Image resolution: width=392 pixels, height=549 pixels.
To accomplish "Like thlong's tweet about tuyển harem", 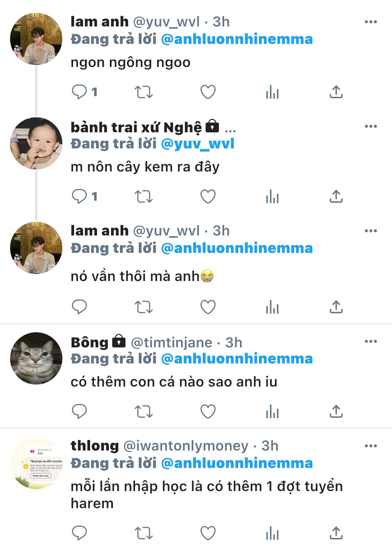I will 208,533.
